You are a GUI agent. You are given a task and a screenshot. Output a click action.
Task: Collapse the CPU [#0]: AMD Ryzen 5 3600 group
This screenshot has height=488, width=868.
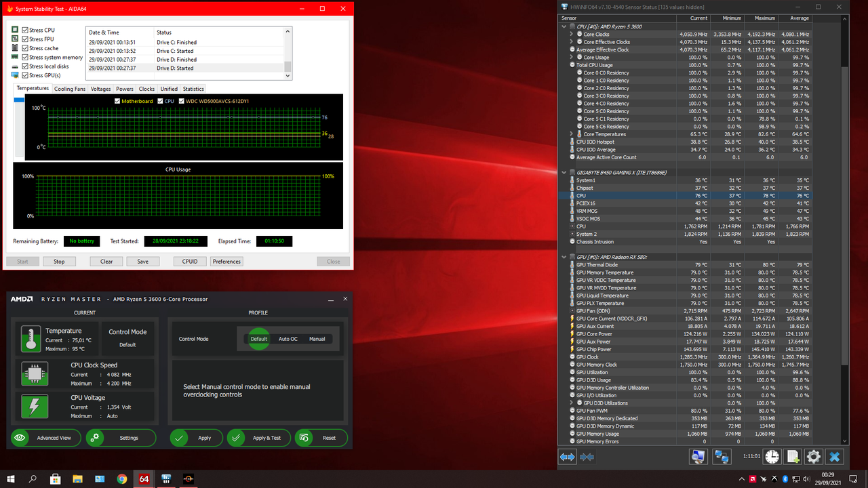(x=564, y=26)
